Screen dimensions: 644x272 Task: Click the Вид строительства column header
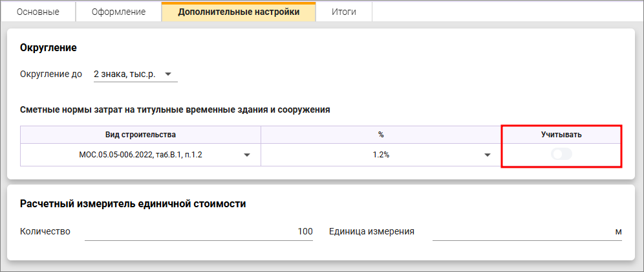(x=140, y=134)
